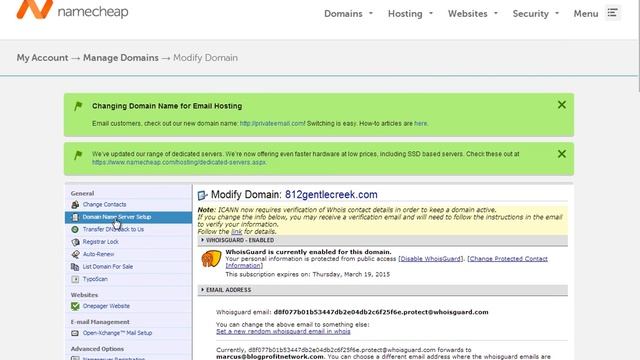Image resolution: width=640 pixels, height=360 pixels.
Task: Click the Transfer DNS back icon
Action: [x=75, y=229]
